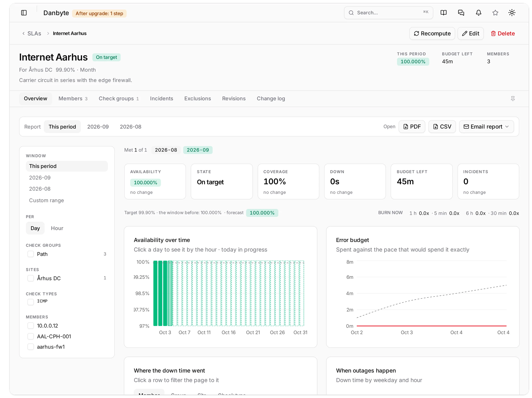
Task: Click the Availability 100.000% card
Action: click(155, 182)
